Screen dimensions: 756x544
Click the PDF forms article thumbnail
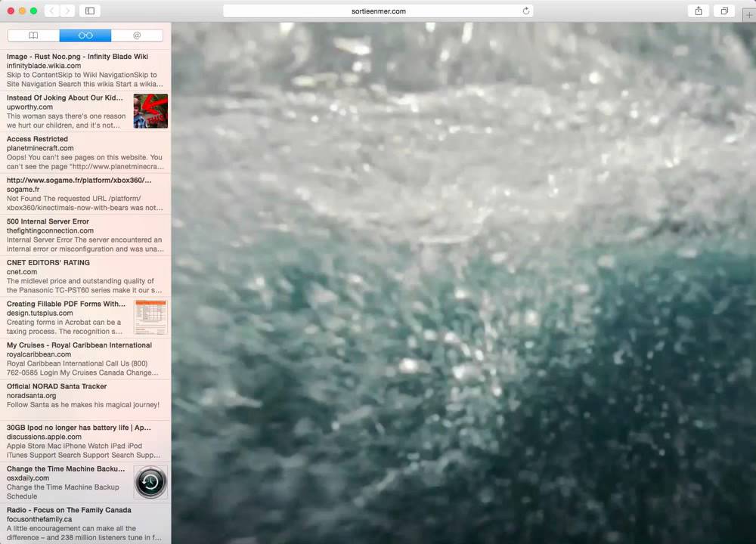[150, 317]
